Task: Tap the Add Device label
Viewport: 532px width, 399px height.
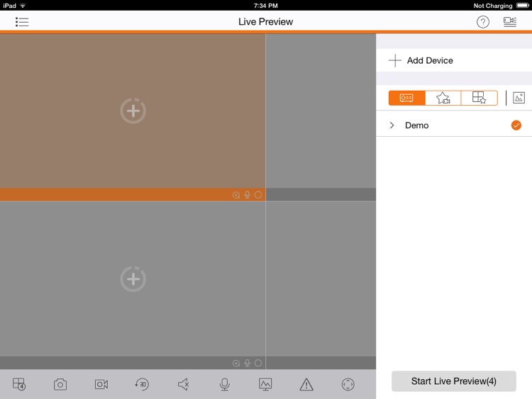Action: coord(430,61)
